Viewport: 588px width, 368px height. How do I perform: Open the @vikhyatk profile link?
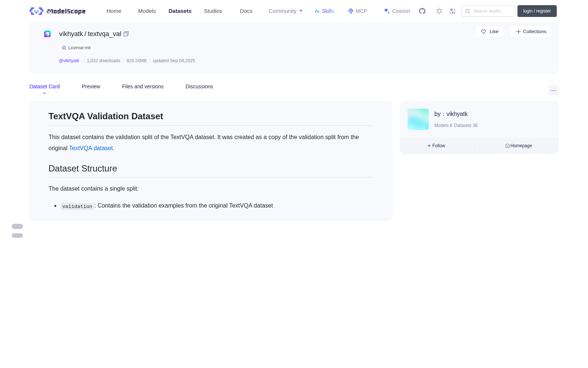coord(69,61)
